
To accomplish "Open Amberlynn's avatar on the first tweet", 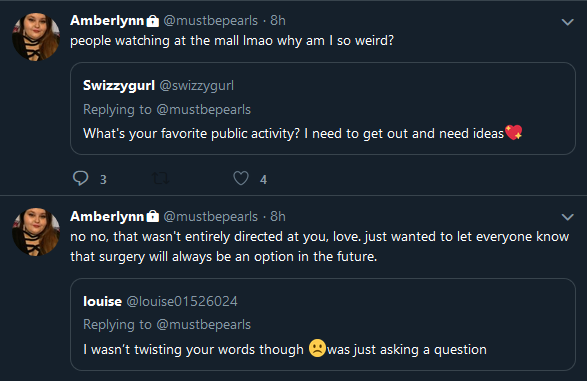I will 36,36.
